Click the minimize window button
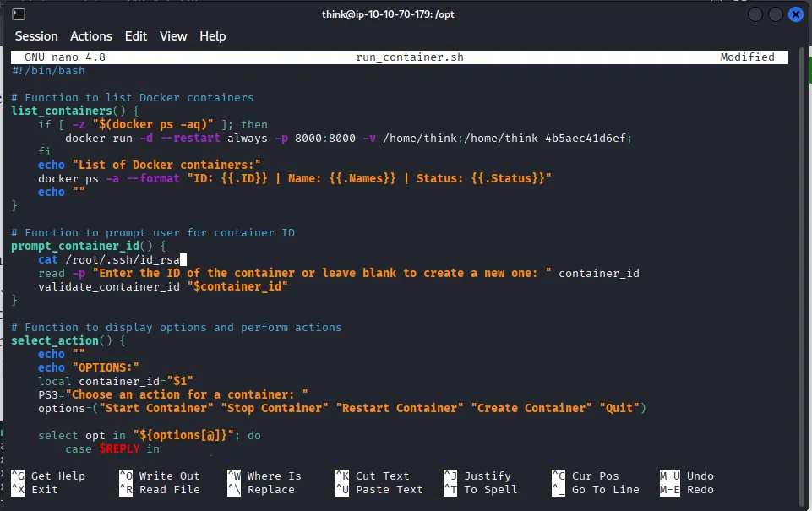Screen dimensions: 812x511 click(x=755, y=14)
